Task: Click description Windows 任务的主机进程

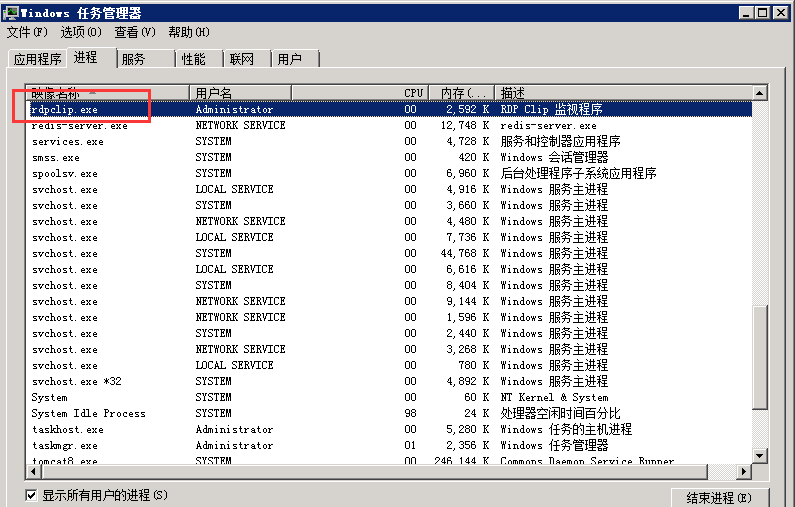Action: 566,429
